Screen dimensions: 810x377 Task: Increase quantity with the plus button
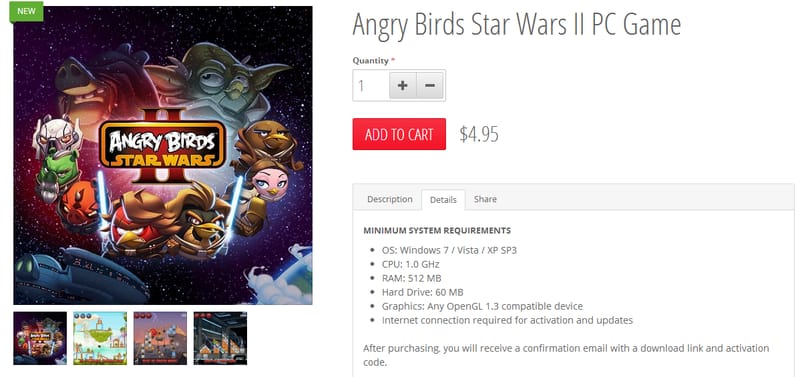(403, 85)
